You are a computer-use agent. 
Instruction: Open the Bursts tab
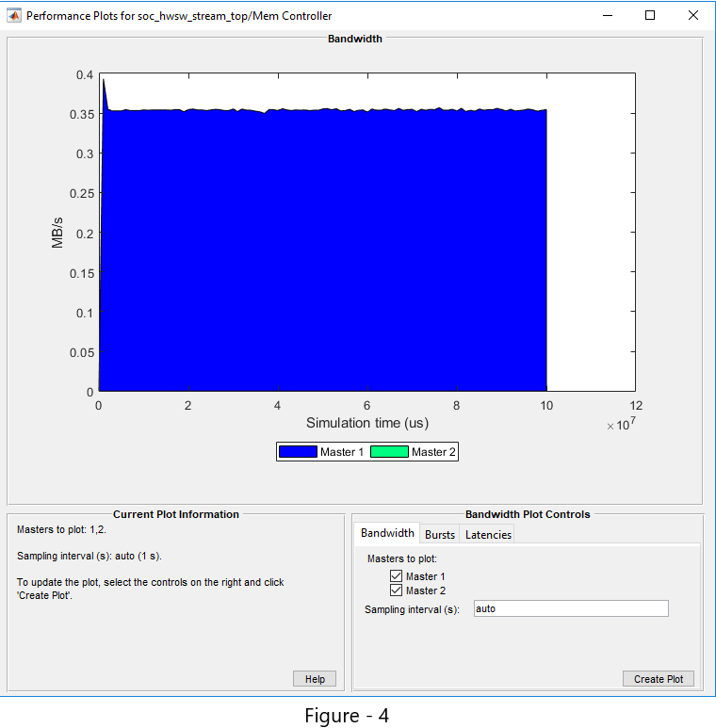point(440,534)
